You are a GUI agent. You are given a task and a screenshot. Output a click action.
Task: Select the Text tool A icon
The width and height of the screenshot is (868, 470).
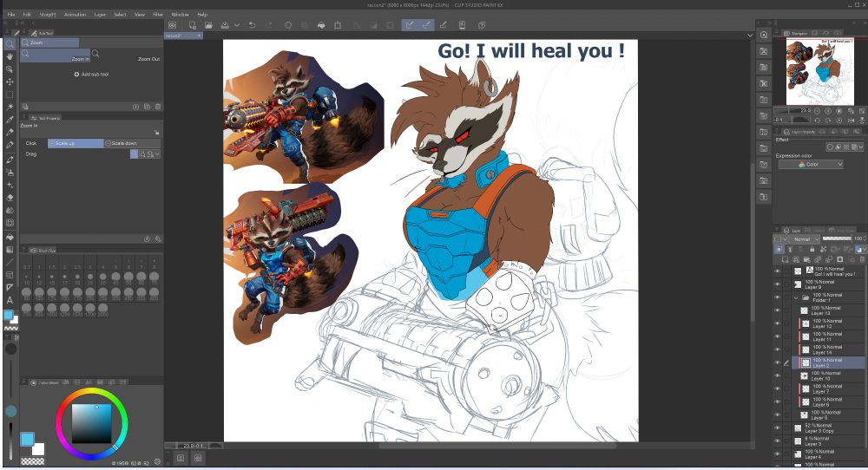[x=10, y=300]
